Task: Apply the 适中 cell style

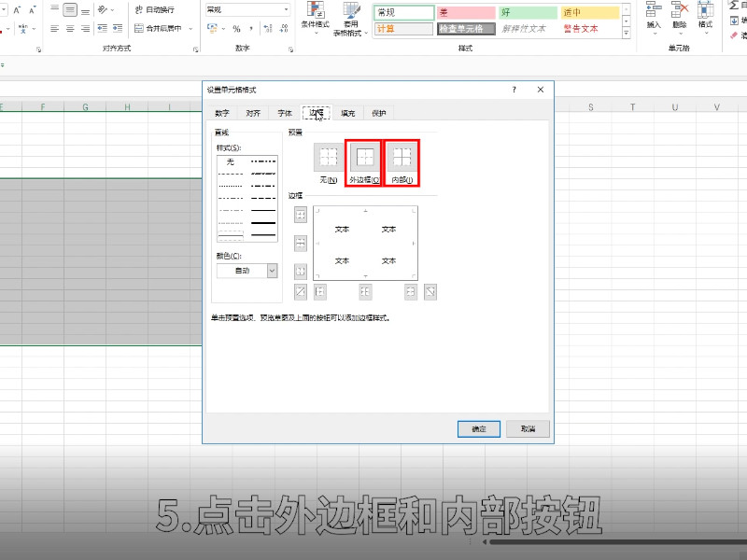Action: click(x=590, y=12)
